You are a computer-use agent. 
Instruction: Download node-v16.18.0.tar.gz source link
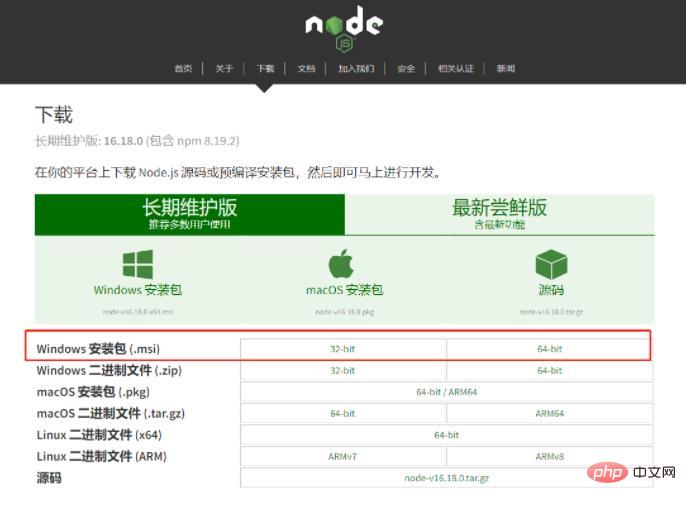click(x=446, y=478)
